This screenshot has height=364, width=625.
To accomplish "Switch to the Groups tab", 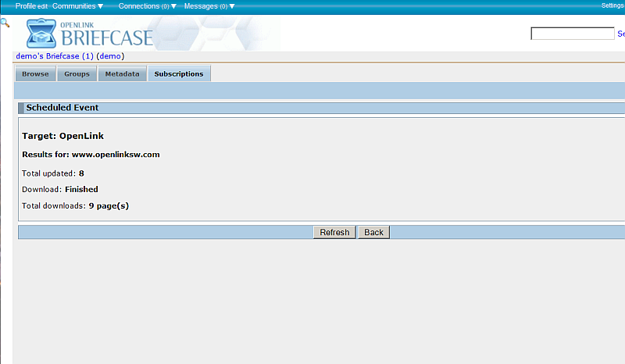I will 77,73.
